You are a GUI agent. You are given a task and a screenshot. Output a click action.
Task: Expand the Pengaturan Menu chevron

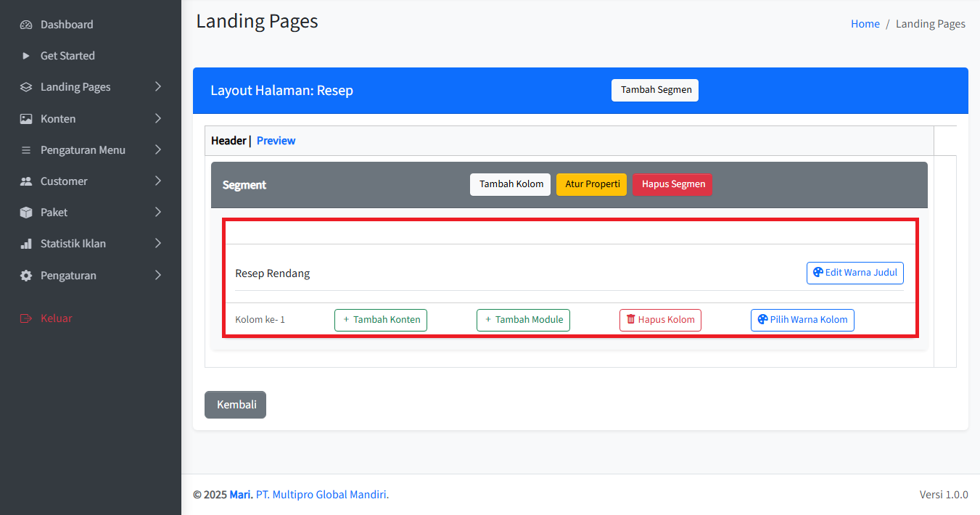158,150
